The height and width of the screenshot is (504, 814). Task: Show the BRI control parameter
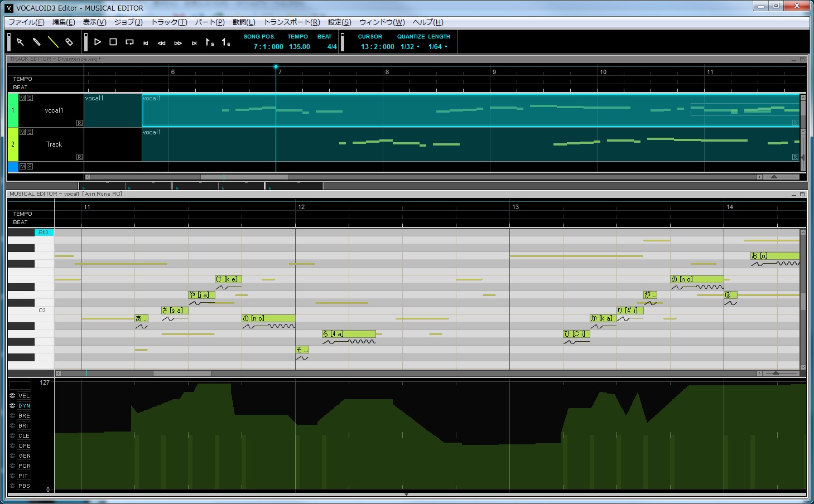point(24,425)
